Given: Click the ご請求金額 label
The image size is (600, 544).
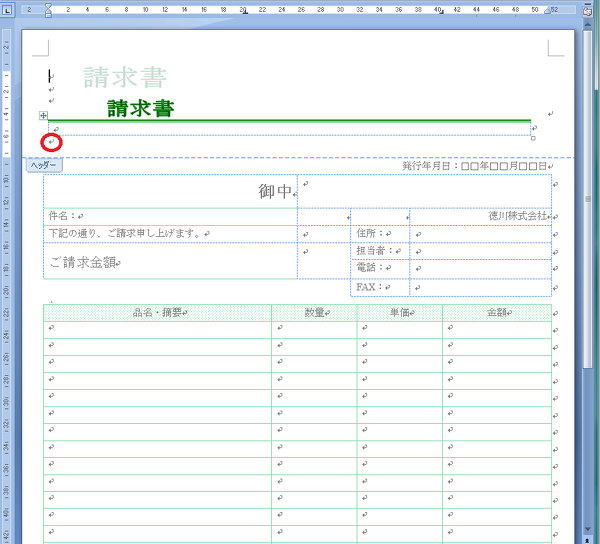Looking at the screenshot, I should click(x=83, y=262).
